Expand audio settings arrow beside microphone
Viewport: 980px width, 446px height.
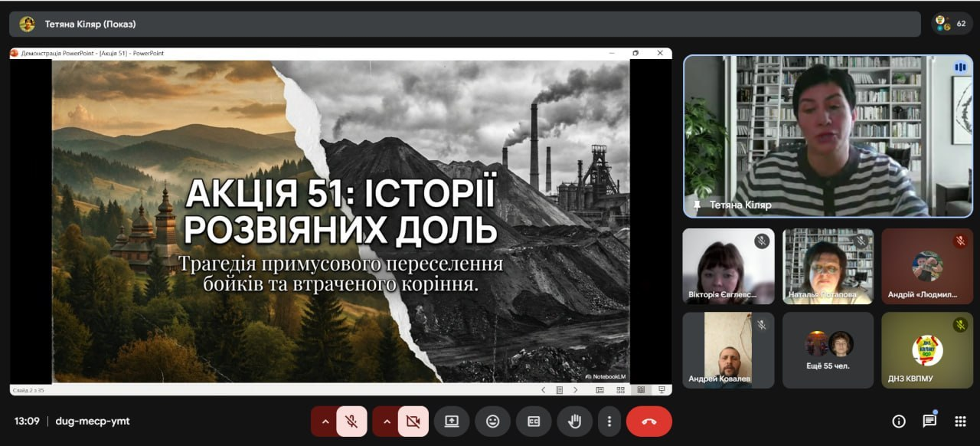pos(325,421)
